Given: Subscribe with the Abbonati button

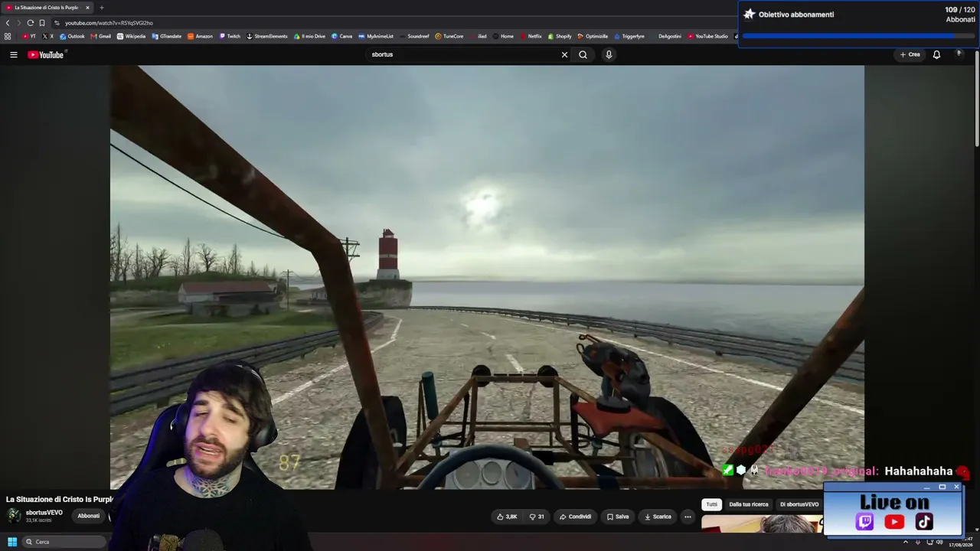Looking at the screenshot, I should (89, 516).
